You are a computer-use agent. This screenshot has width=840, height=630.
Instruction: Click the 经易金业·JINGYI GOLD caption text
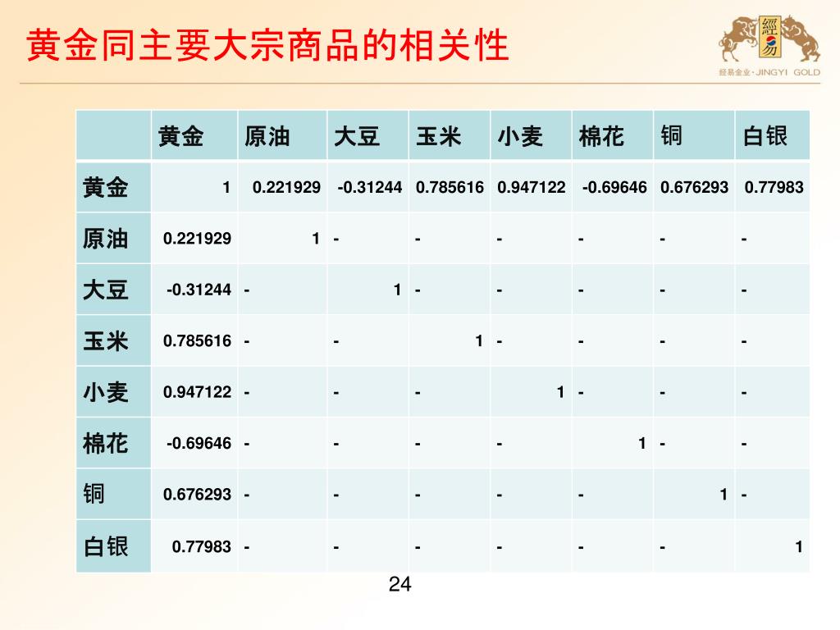[x=769, y=72]
